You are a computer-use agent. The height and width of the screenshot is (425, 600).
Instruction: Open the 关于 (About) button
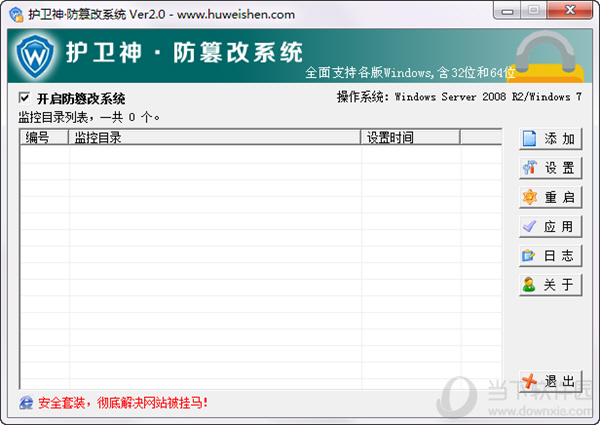point(550,285)
